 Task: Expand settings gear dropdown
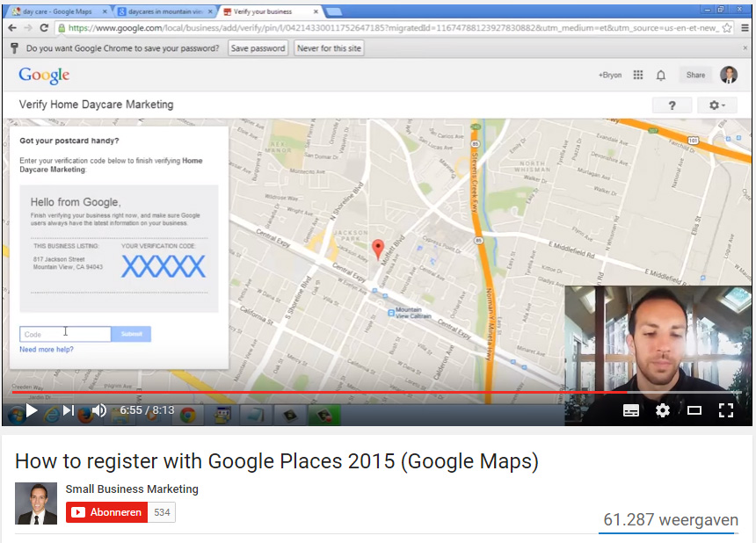tap(717, 105)
